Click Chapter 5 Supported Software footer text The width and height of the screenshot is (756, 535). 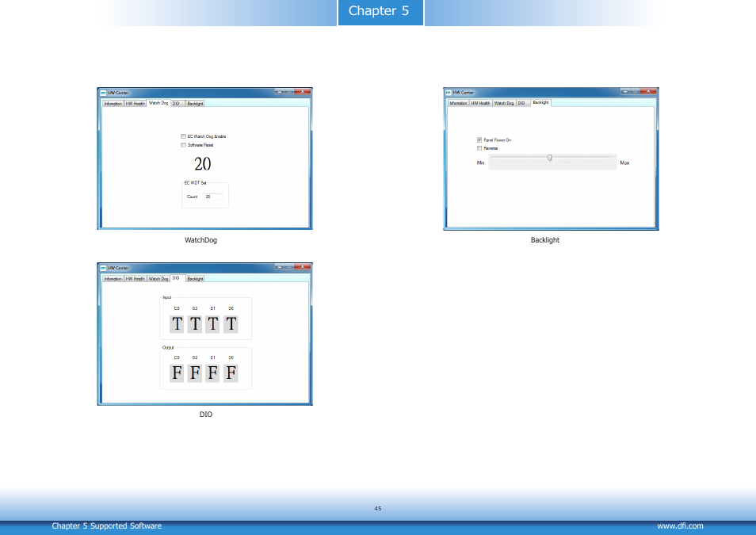[x=106, y=525]
